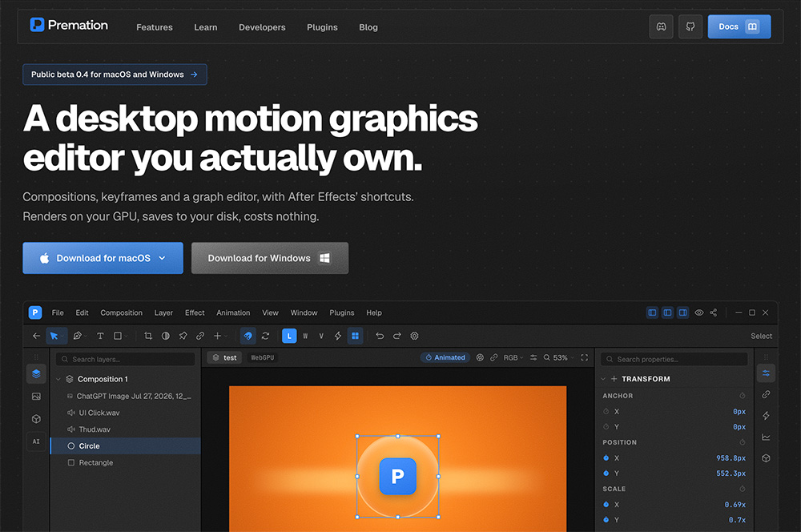Image resolution: width=801 pixels, height=532 pixels.
Task: Toggle the right panel layout button
Action: click(683, 312)
